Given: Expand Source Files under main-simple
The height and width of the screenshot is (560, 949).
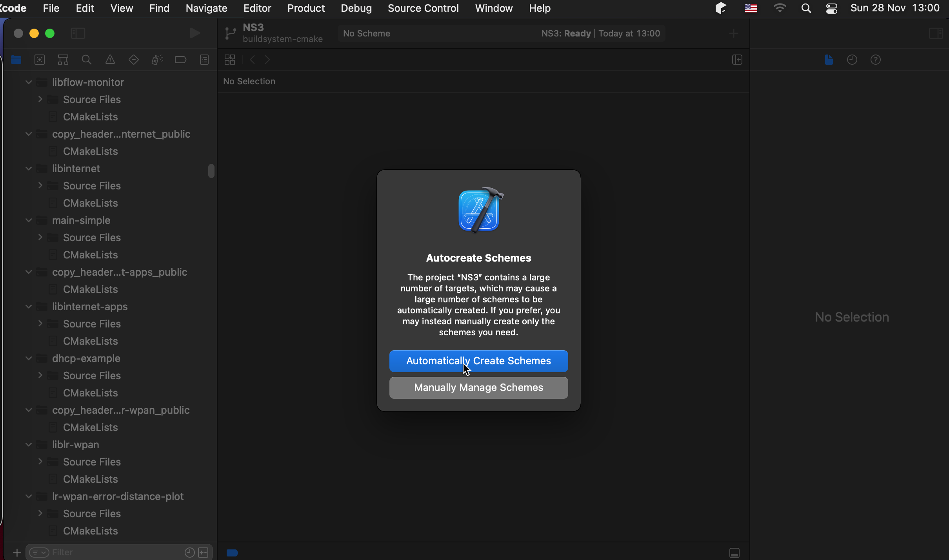Looking at the screenshot, I should coord(40,238).
